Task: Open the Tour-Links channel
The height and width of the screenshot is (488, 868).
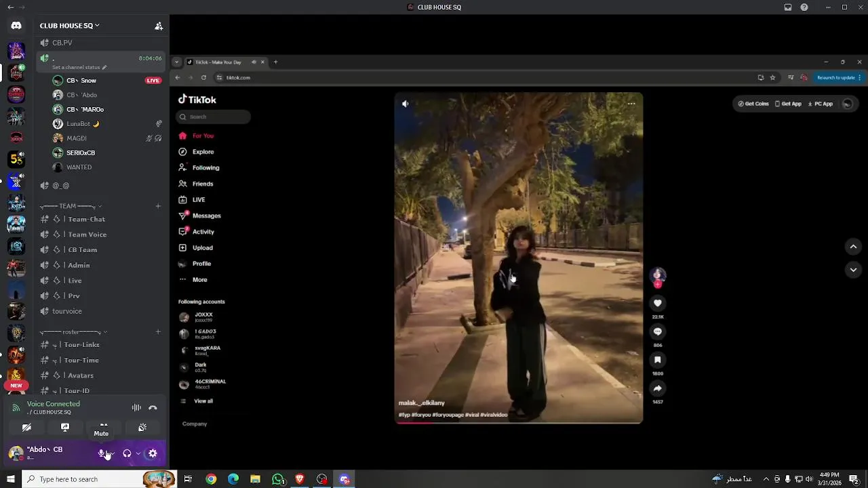Action: coord(100,344)
